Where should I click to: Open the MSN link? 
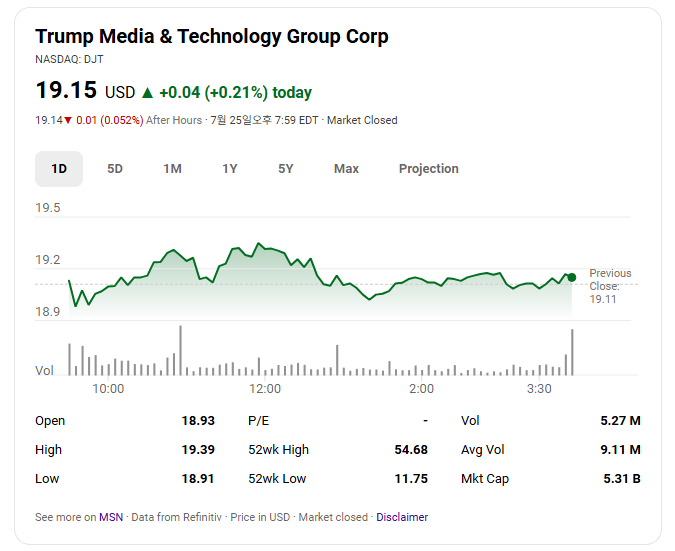coord(111,517)
